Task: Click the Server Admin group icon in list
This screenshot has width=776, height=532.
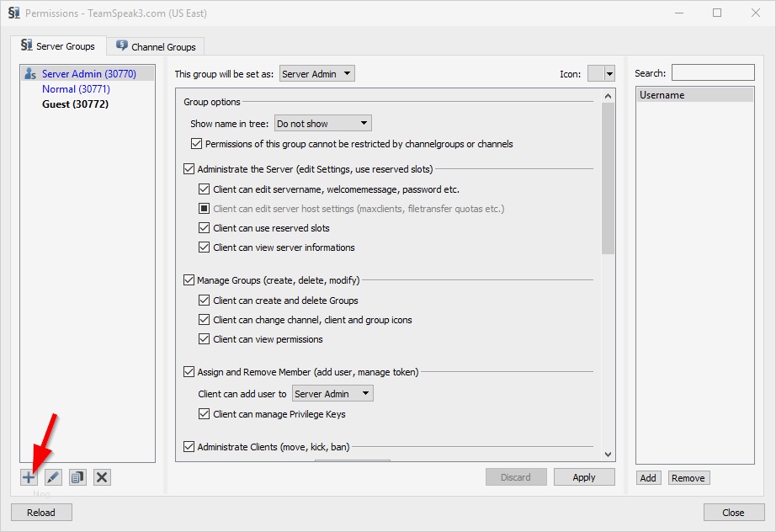Action: tap(31, 74)
